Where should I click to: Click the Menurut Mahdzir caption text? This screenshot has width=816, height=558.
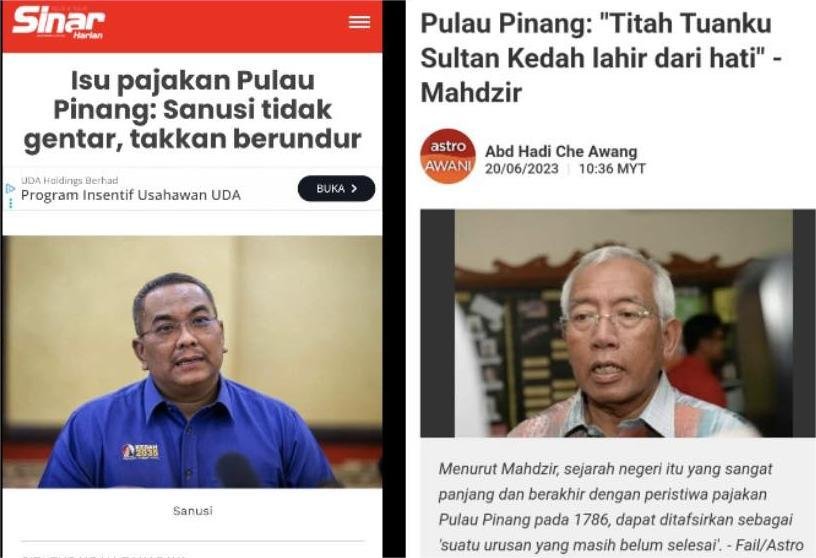[620, 506]
